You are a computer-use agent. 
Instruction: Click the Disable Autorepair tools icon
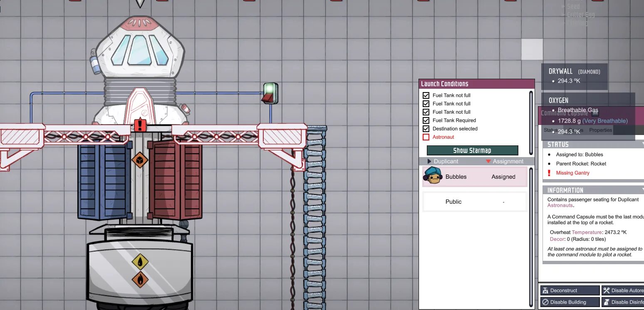607,290
